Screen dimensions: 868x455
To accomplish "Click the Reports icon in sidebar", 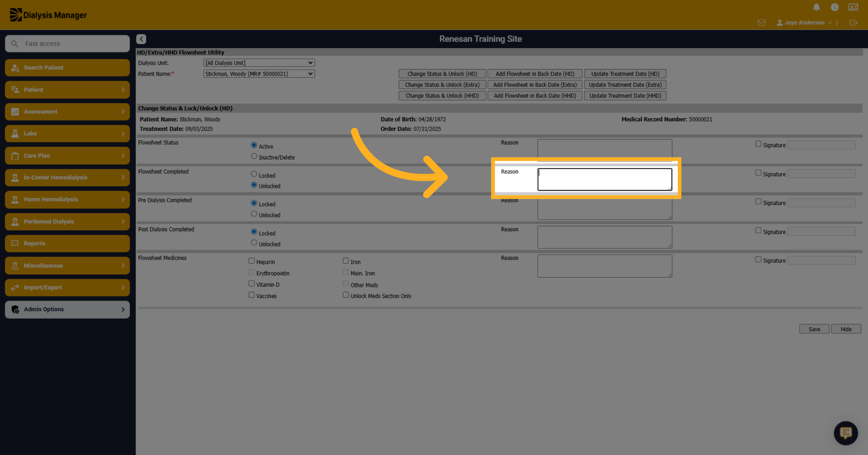I will tap(15, 243).
